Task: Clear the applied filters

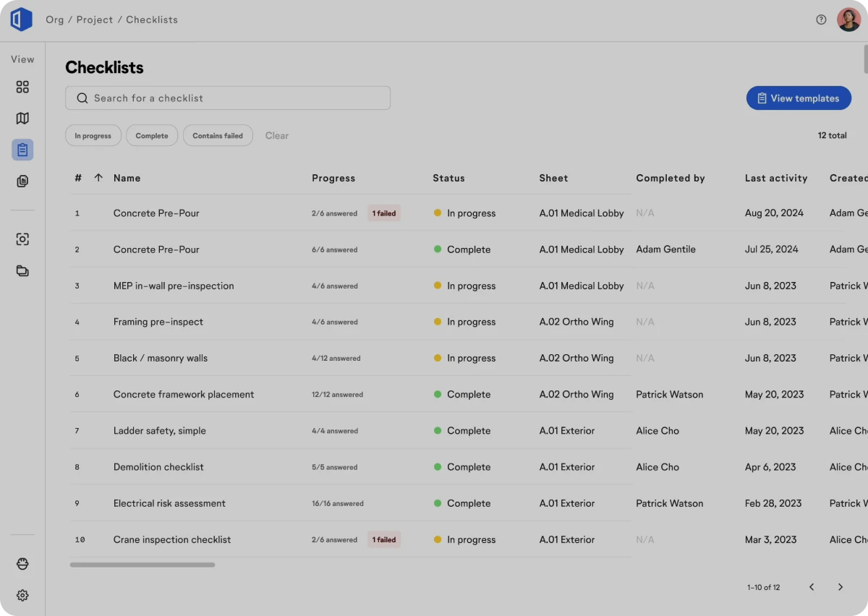Action: [x=276, y=136]
